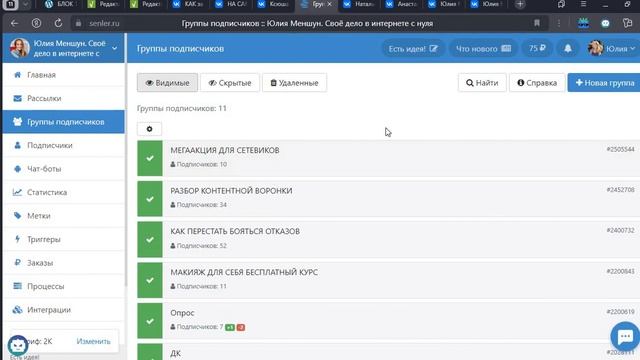Click the browser back arrow
This screenshot has height=360, width=640.
click(15, 23)
